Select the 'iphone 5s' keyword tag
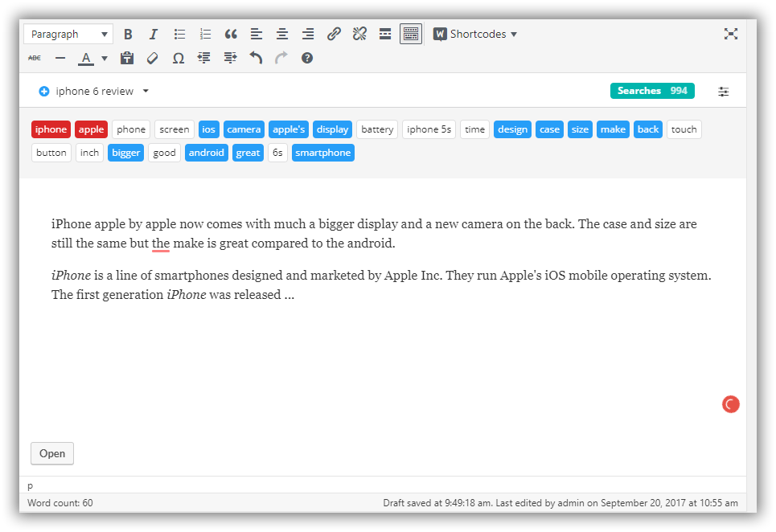This screenshot has height=532, width=776. coord(429,129)
